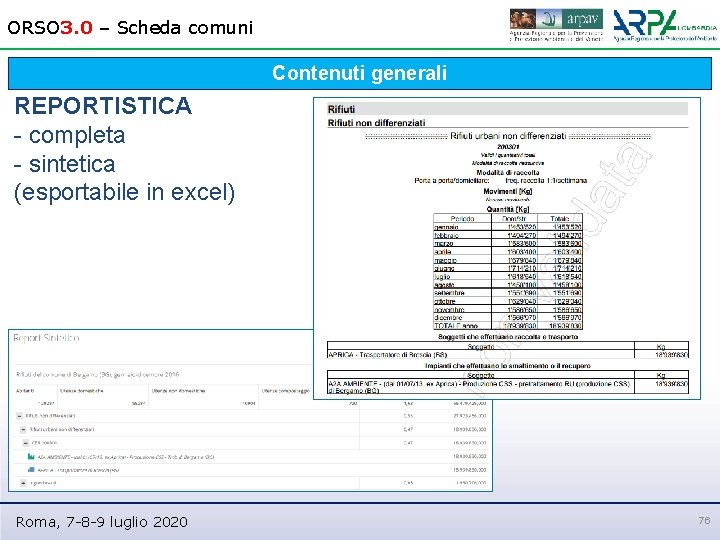Collapse the 'Rifiuti urbani non differenziati' row
The height and width of the screenshot is (540, 720).
pyautogui.click(x=23, y=429)
